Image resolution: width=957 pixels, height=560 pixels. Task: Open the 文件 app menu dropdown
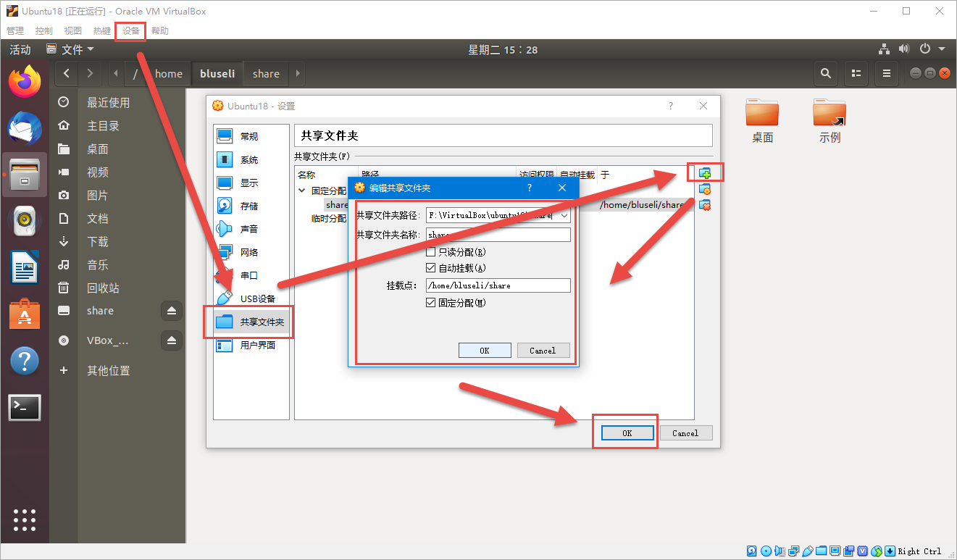[70, 49]
